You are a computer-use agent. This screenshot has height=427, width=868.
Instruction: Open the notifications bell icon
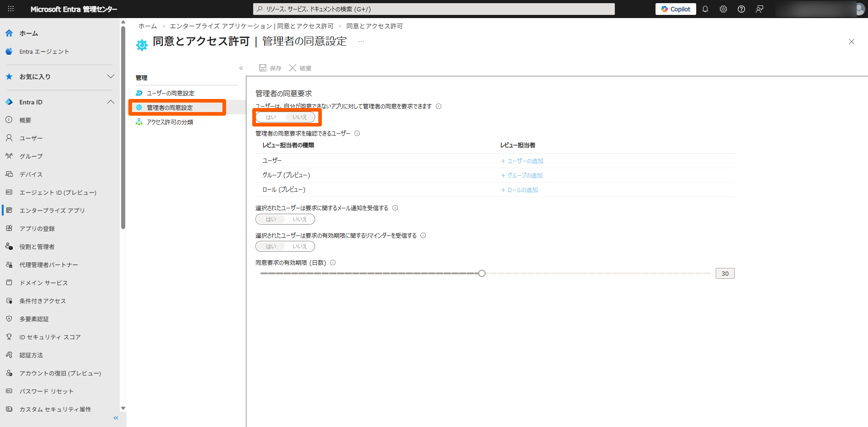click(705, 9)
